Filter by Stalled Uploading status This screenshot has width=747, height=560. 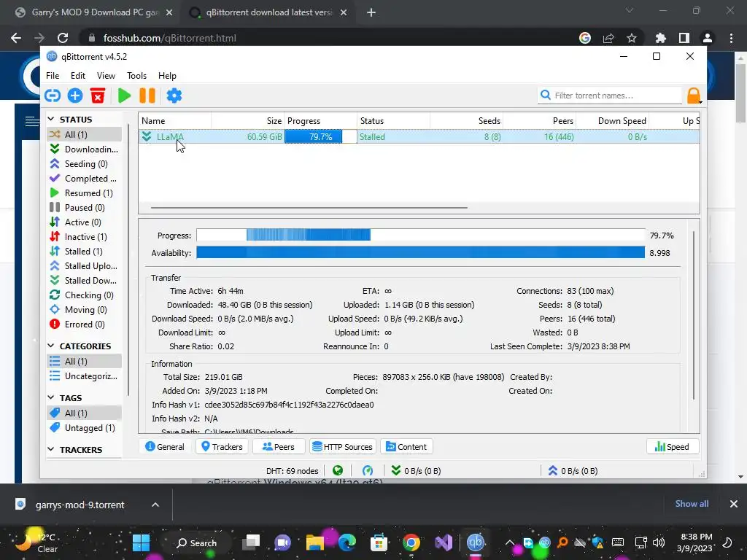(85, 265)
